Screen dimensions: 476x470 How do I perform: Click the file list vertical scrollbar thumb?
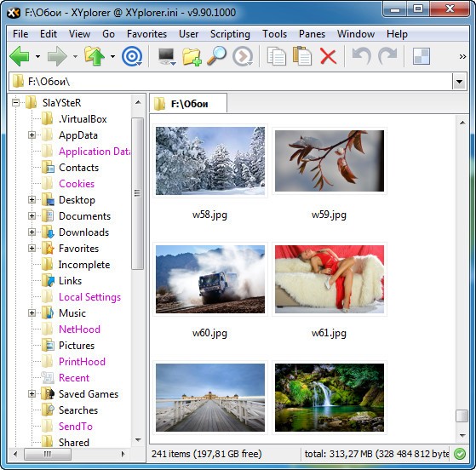(x=462, y=416)
